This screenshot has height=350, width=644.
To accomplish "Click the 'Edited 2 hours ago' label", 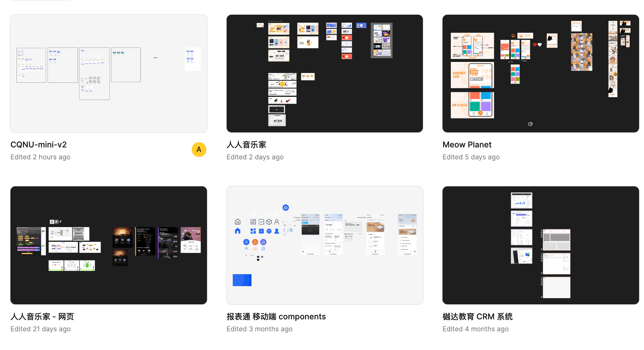I will point(40,157).
